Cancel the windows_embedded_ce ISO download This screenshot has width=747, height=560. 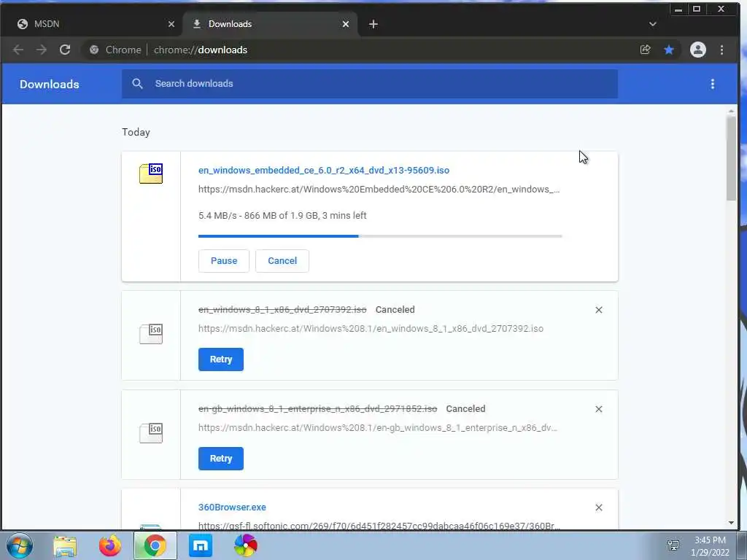(282, 261)
